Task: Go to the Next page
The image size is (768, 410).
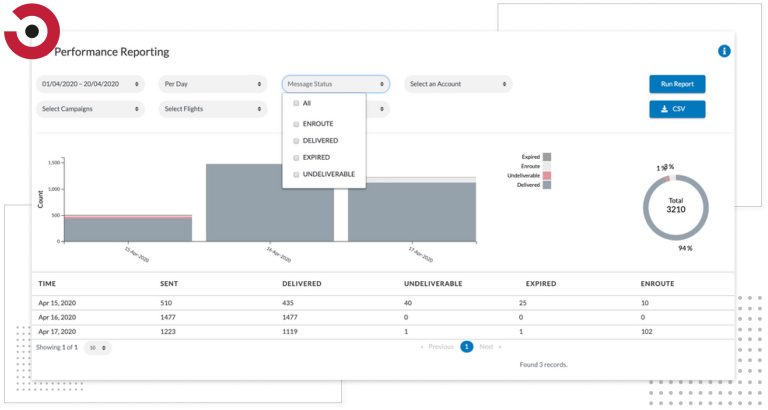Action: [490, 347]
